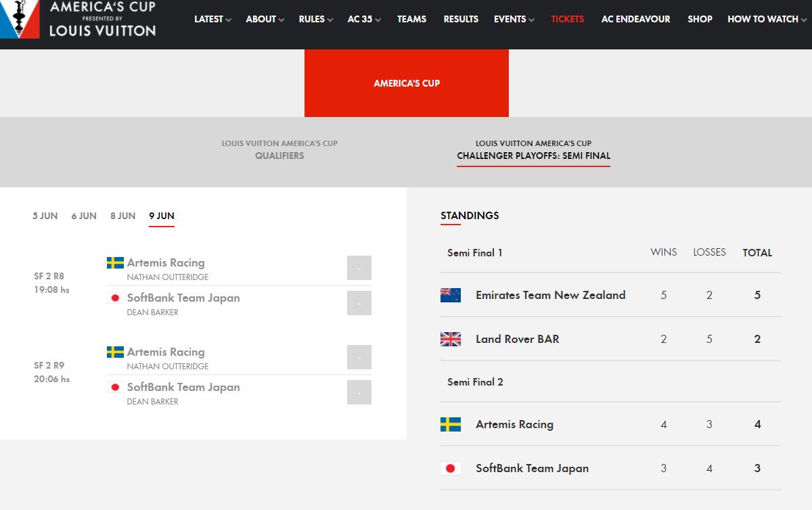The height and width of the screenshot is (510, 812).
Task: Show races for 6 JUN
Action: coord(84,216)
